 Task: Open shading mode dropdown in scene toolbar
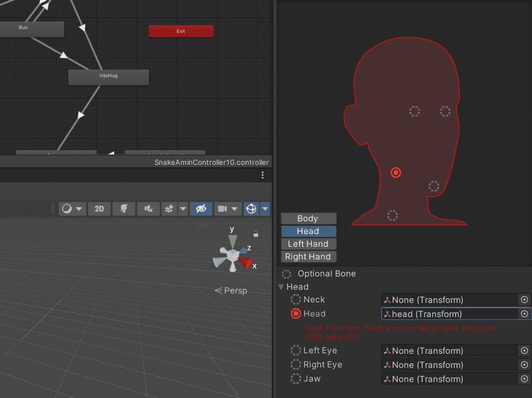point(79,209)
